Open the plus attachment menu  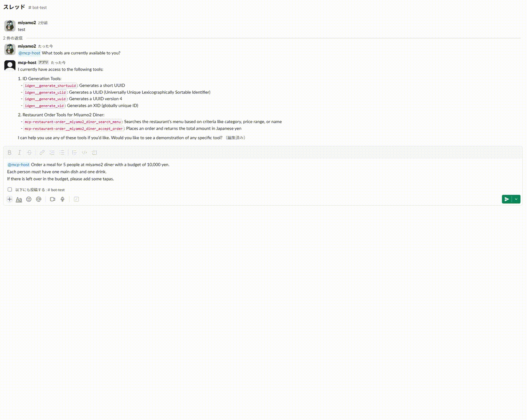tap(10, 199)
